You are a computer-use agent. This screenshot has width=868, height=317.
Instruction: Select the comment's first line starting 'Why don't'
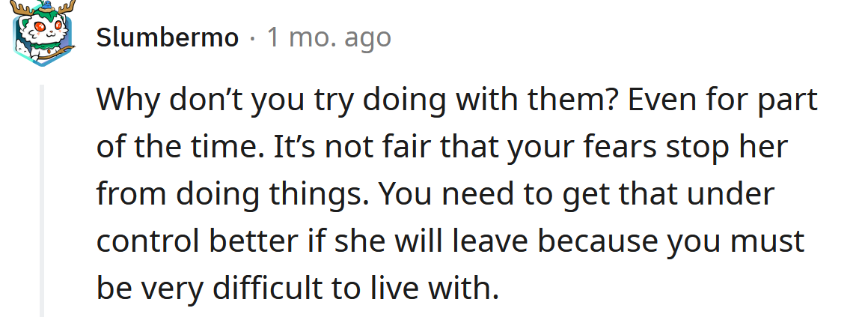456,101
